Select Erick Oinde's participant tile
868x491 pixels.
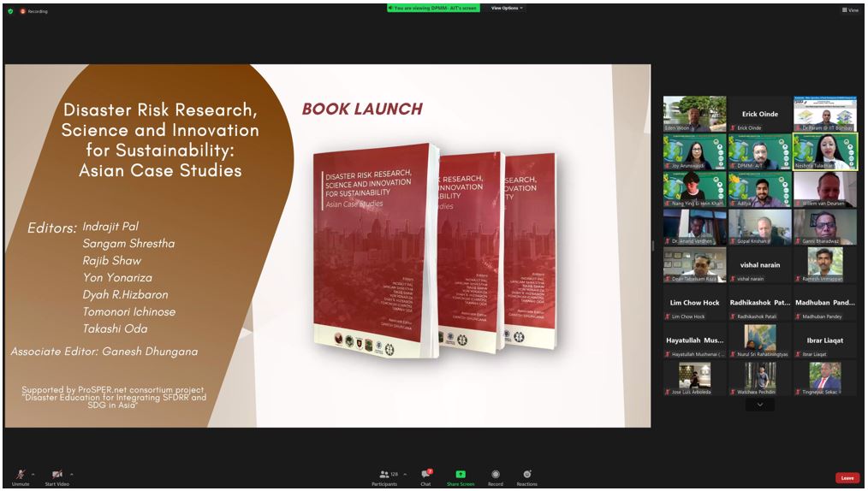point(760,114)
